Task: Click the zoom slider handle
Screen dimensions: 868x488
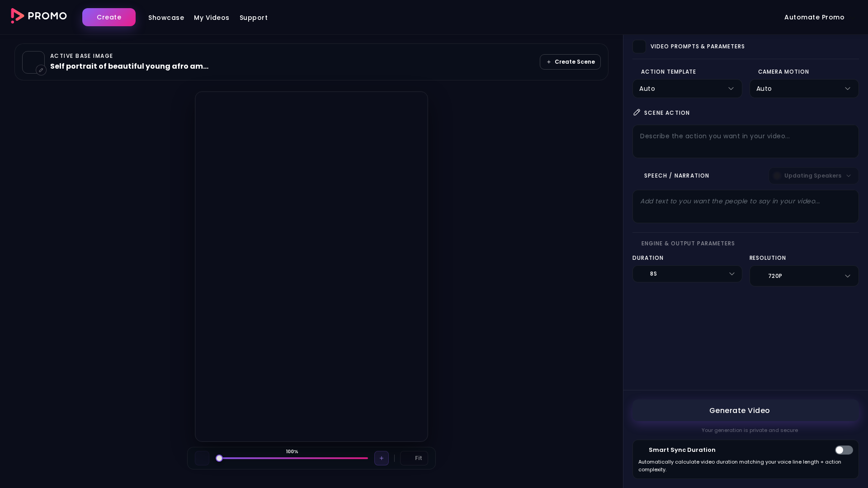Action: (x=219, y=458)
